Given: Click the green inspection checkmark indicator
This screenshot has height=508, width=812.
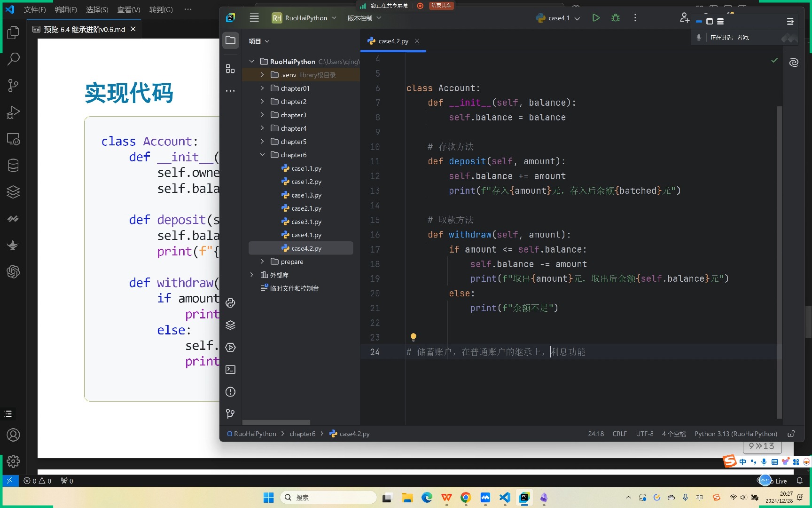Looking at the screenshot, I should [x=774, y=60].
